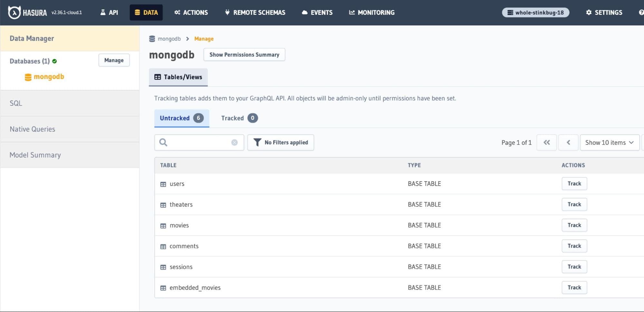
Task: Open the Show 10 items dropdown
Action: pyautogui.click(x=609, y=142)
